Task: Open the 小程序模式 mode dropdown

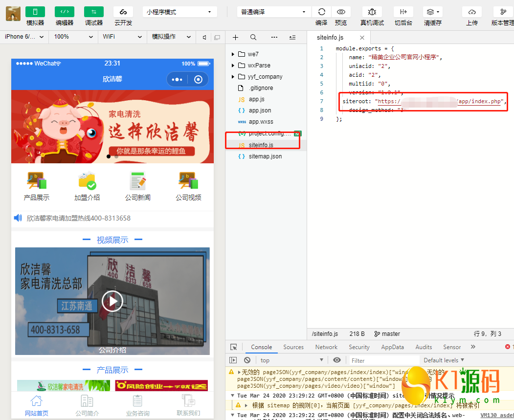Action: [179, 12]
